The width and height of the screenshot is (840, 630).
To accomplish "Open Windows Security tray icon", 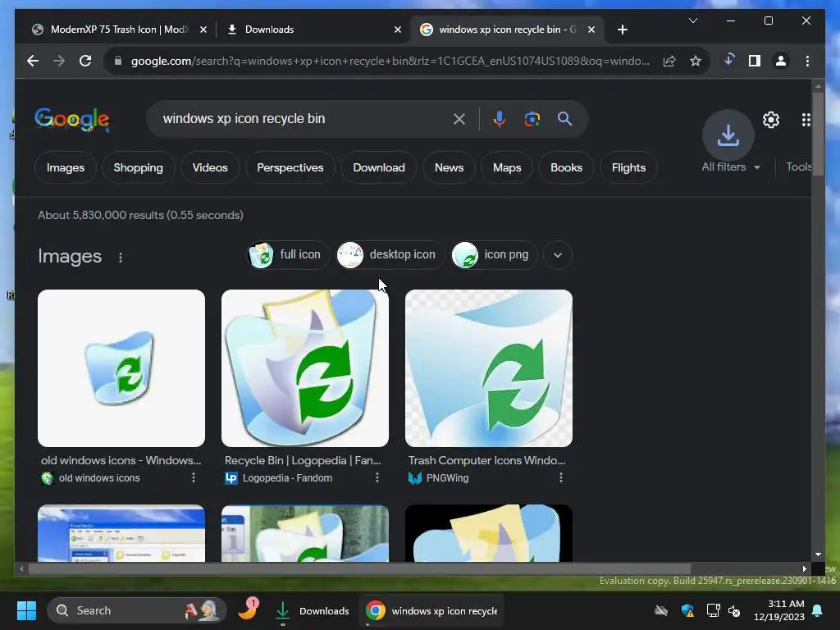I will pyautogui.click(x=687, y=610).
